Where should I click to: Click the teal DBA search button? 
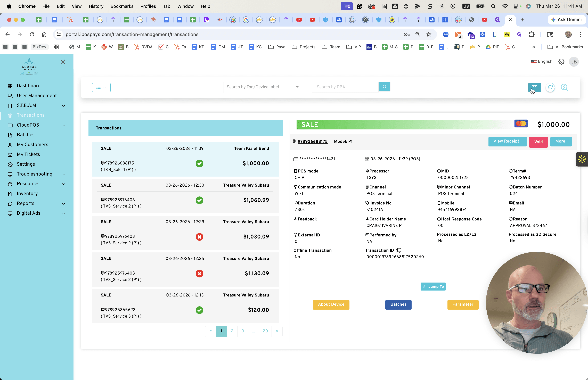coord(385,87)
